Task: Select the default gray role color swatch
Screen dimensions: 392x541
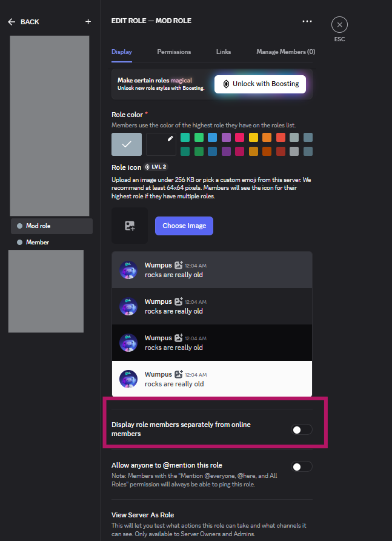Action: (127, 144)
